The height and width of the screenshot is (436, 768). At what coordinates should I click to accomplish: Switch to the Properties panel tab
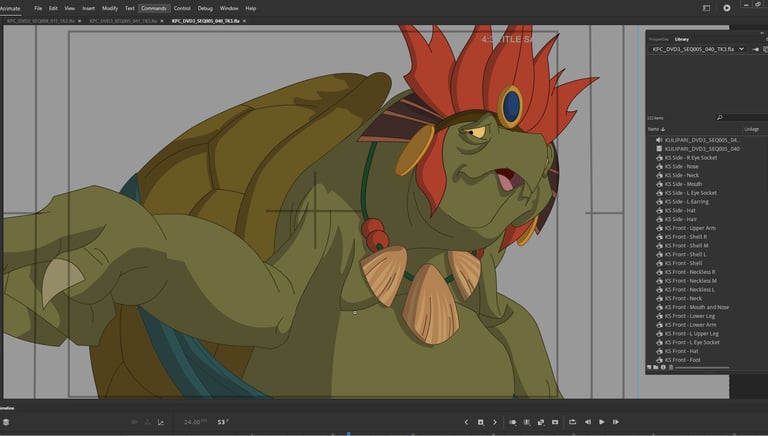(658, 39)
